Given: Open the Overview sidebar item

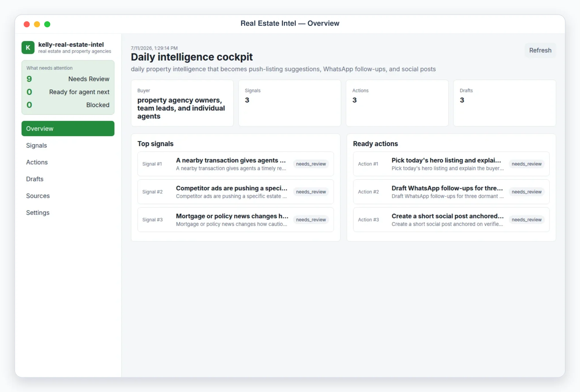Looking at the screenshot, I should (68, 128).
